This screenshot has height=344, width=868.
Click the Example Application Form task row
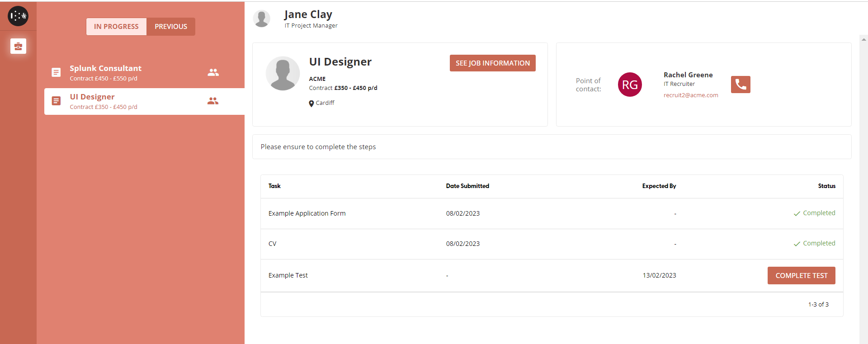coord(307,213)
